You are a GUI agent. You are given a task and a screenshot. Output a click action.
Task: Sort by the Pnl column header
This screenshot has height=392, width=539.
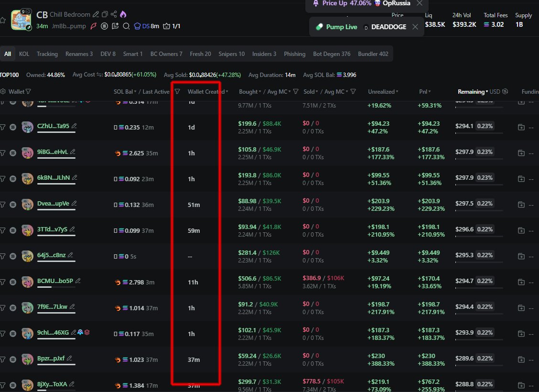point(425,91)
